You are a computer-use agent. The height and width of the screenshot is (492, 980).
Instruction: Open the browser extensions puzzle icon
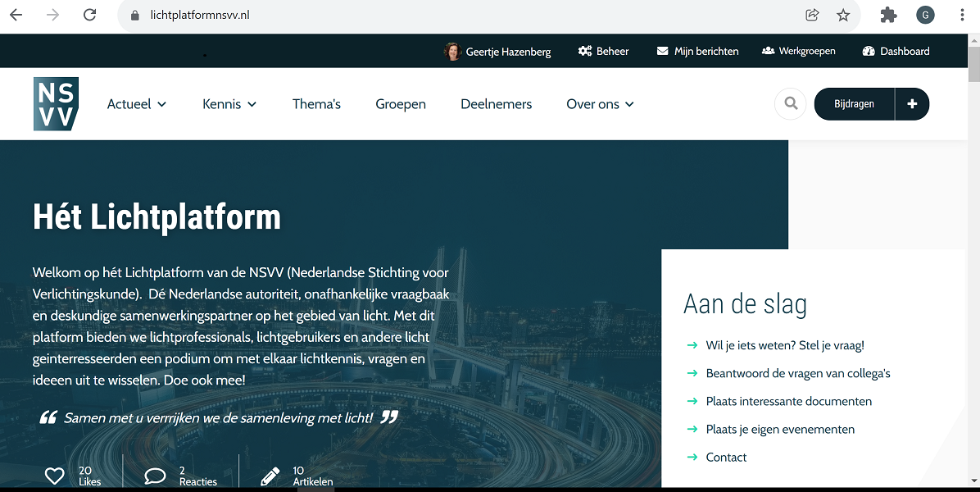[888, 15]
